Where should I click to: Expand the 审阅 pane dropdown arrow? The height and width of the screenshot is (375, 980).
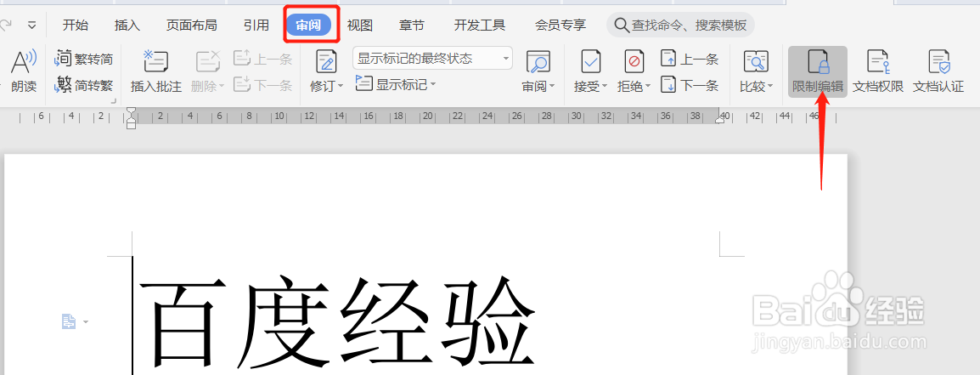(552, 87)
